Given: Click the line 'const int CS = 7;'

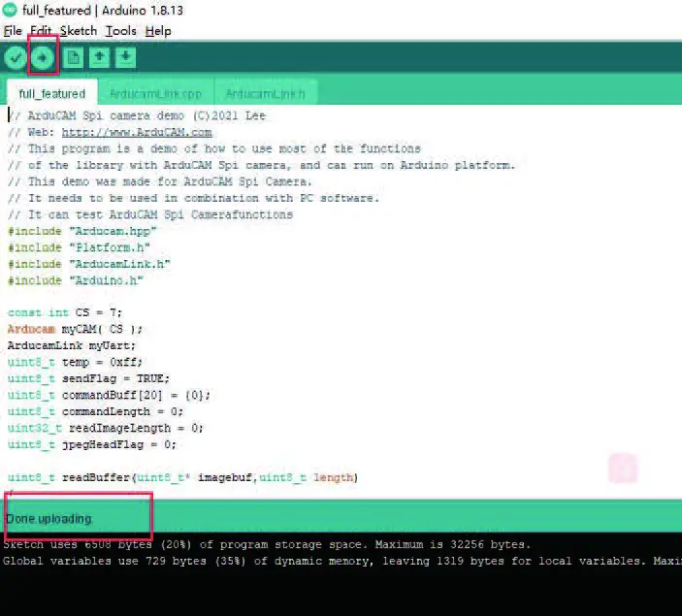Looking at the screenshot, I should [x=65, y=312].
